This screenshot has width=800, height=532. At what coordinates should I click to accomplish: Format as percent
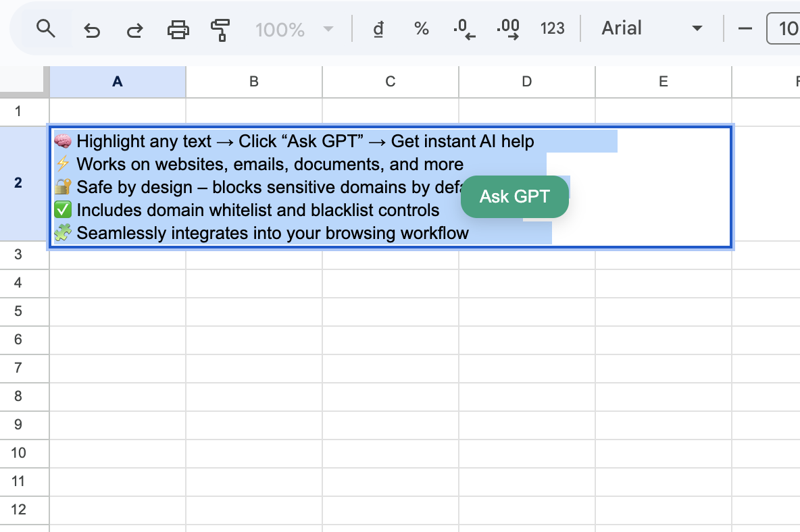click(x=422, y=29)
